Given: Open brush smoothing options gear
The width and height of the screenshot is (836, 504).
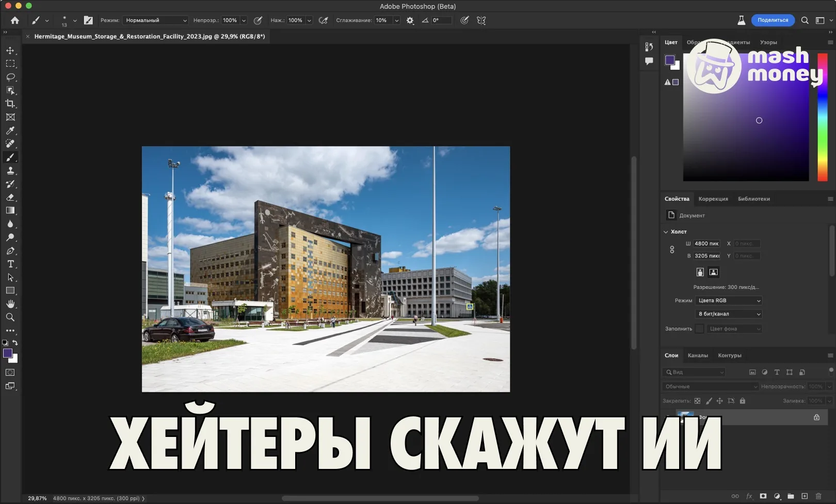Looking at the screenshot, I should 410,21.
